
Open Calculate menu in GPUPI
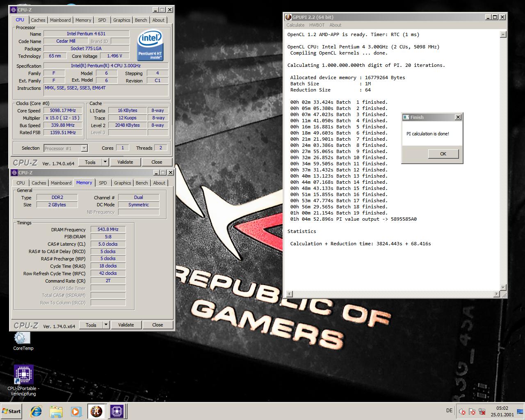pyautogui.click(x=295, y=25)
